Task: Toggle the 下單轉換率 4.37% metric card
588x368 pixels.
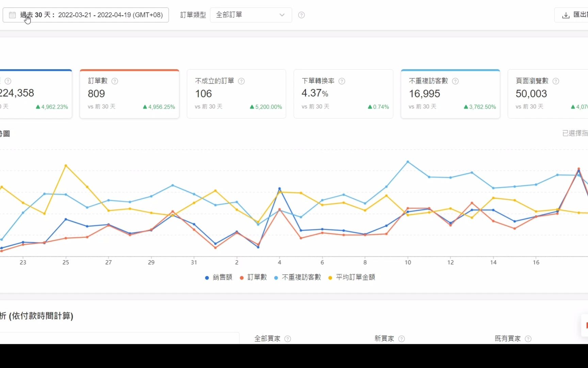Action: pos(343,94)
